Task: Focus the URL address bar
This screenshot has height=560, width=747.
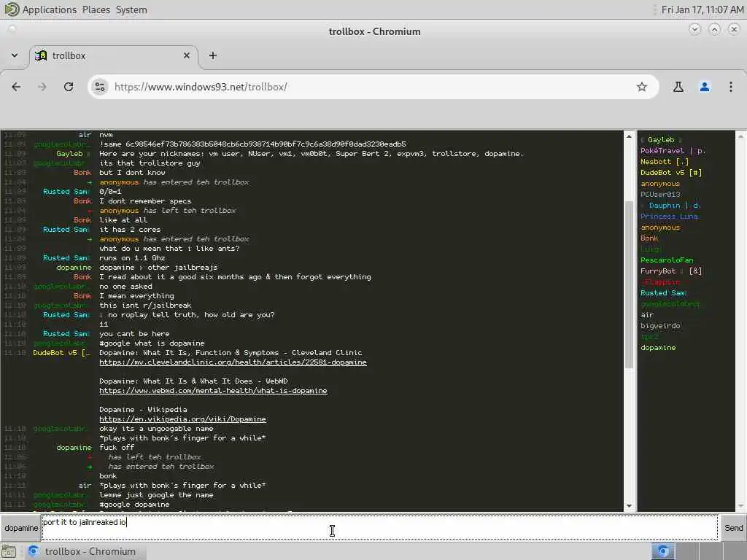Action: (371, 87)
